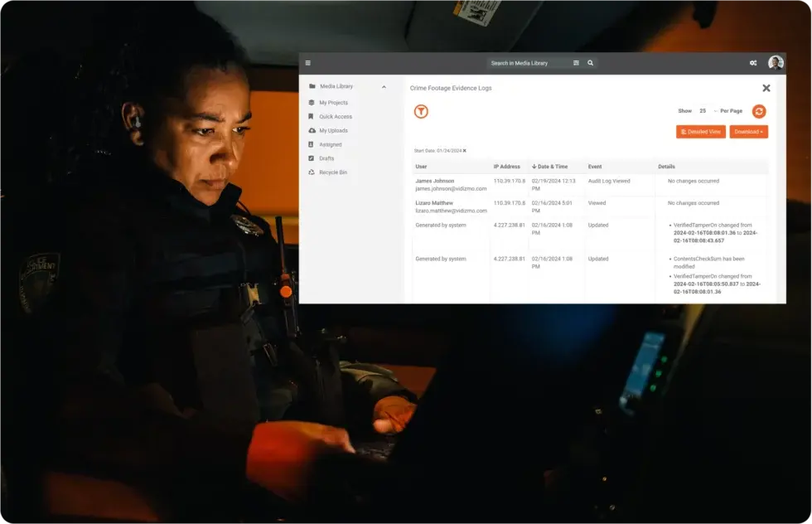Go to My Projects
The image size is (812, 524).
pyautogui.click(x=333, y=103)
